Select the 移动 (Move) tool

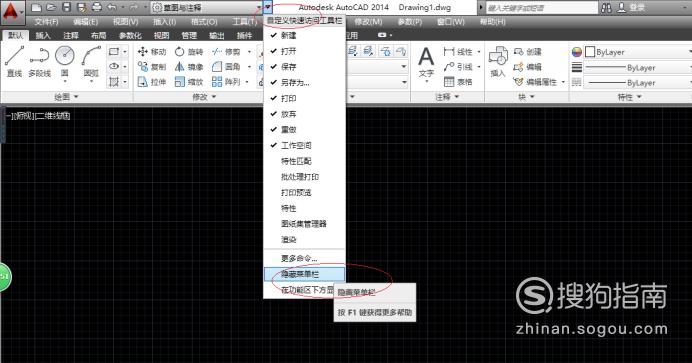151,52
